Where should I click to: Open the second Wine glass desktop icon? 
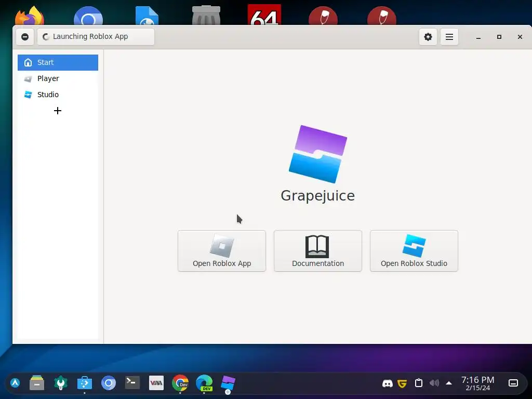382,15
